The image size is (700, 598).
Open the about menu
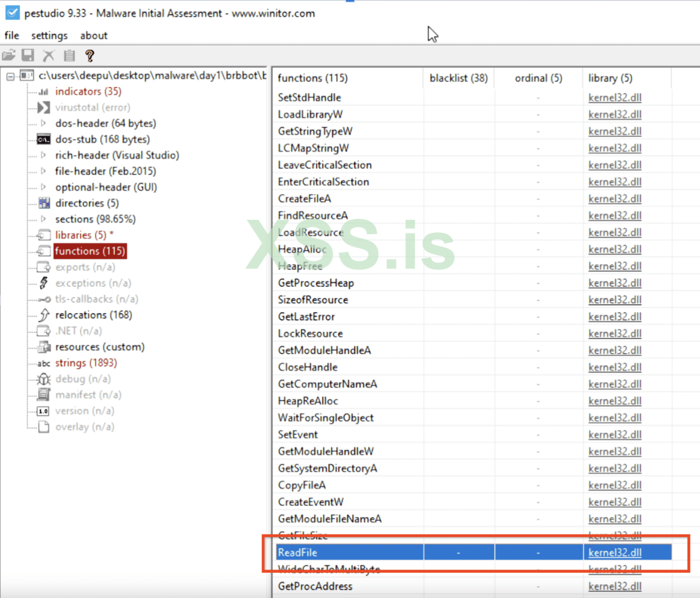(x=94, y=35)
